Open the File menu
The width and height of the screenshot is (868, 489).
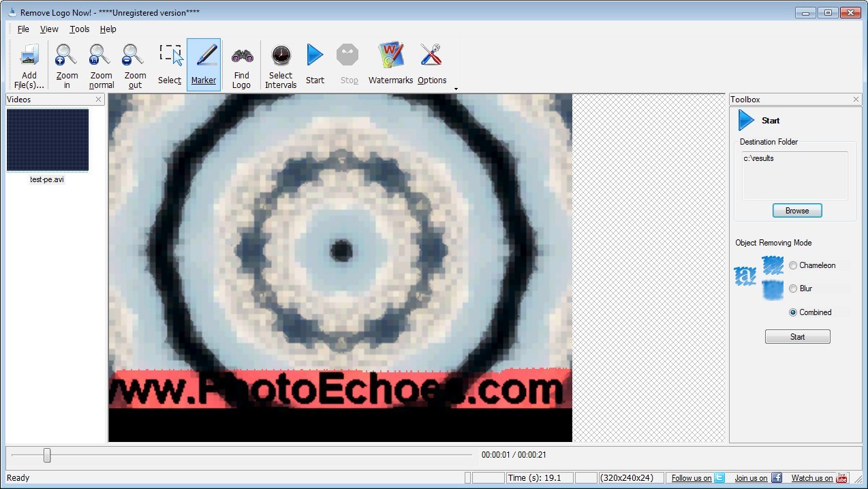pyautogui.click(x=23, y=29)
